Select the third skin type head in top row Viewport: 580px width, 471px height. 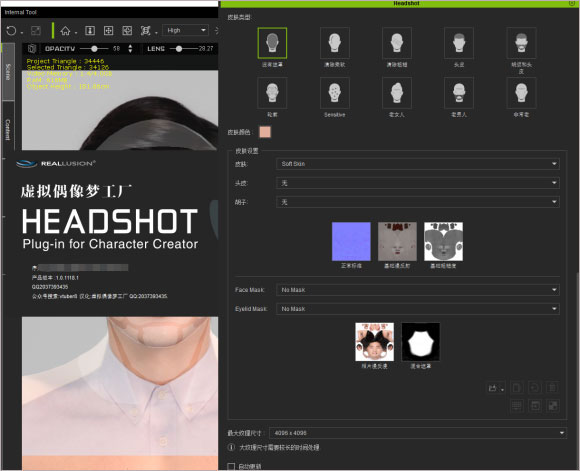point(397,43)
